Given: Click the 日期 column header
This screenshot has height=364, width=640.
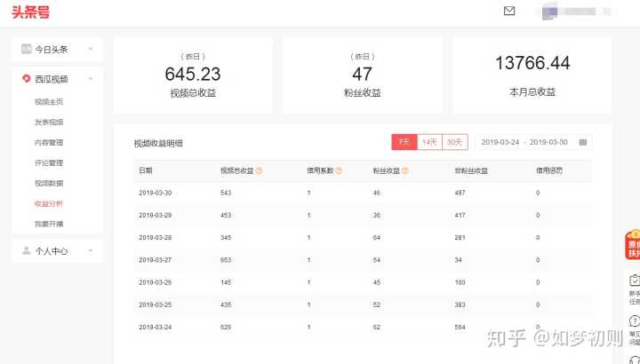Looking at the screenshot, I should point(146,170).
